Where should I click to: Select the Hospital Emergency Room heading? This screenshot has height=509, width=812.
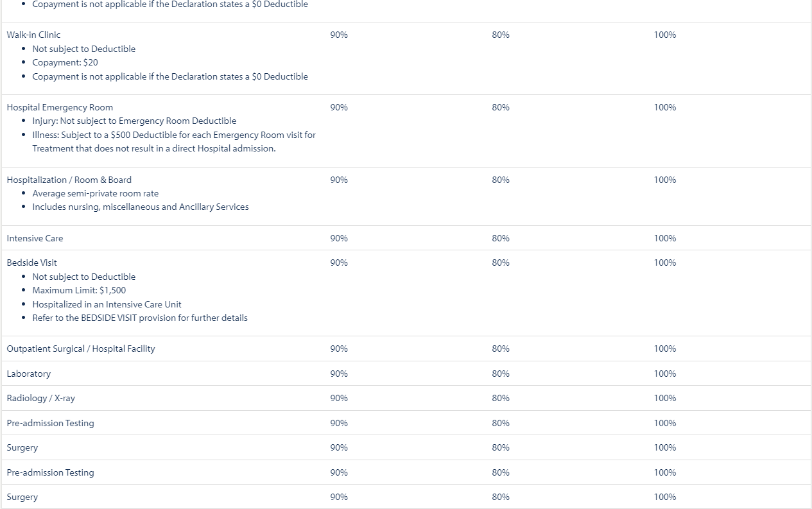click(x=60, y=107)
